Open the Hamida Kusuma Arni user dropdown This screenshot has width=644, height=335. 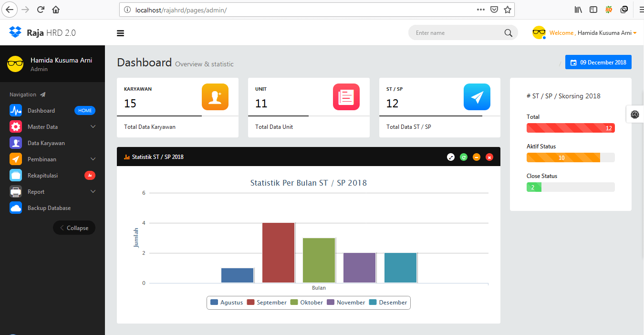[604, 33]
